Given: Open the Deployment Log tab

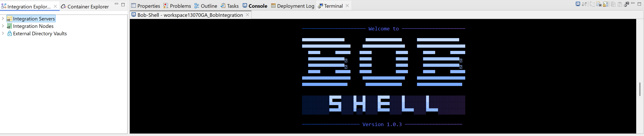Looking at the screenshot, I should (x=293, y=6).
